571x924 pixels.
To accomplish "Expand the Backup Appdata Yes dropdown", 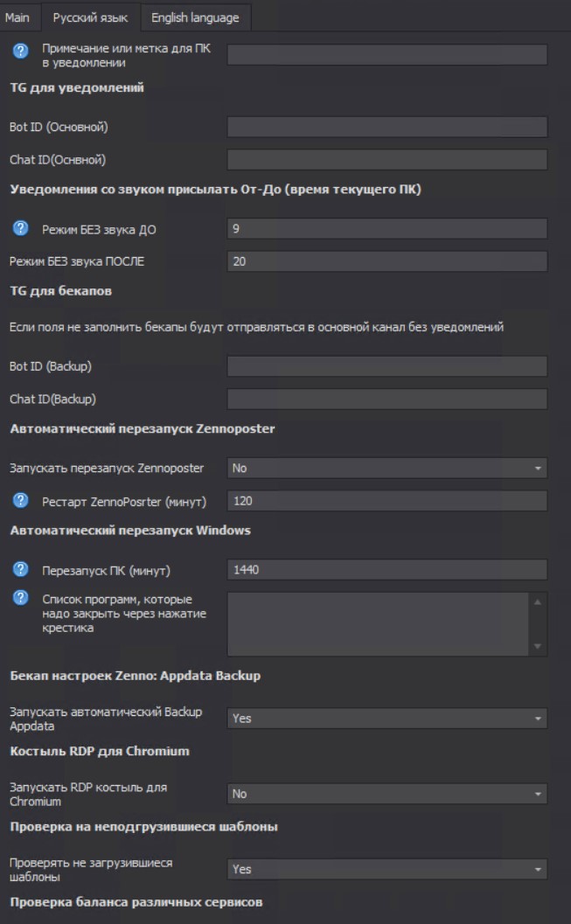I will point(386,719).
